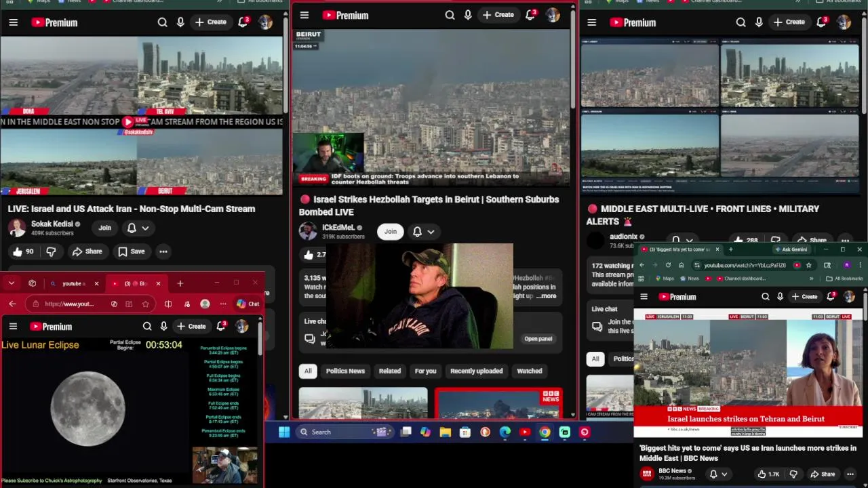The height and width of the screenshot is (488, 868).
Task: Join the iCkEdMeL channel
Action: point(391,232)
